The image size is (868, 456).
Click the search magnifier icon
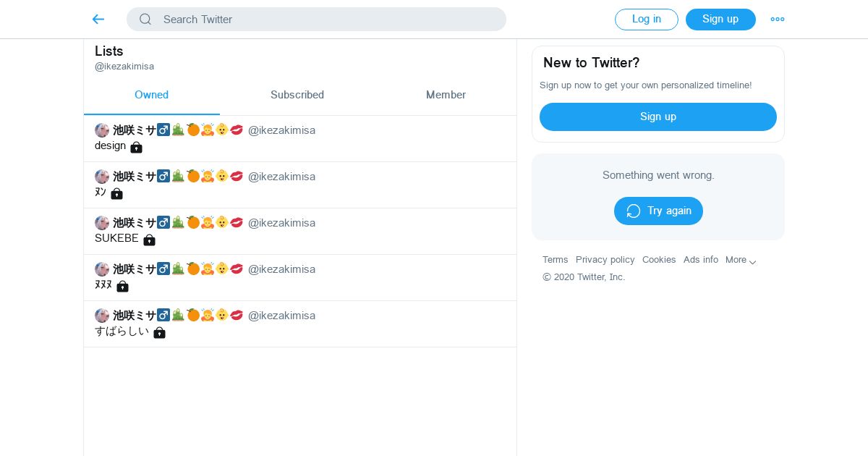pyautogui.click(x=145, y=20)
